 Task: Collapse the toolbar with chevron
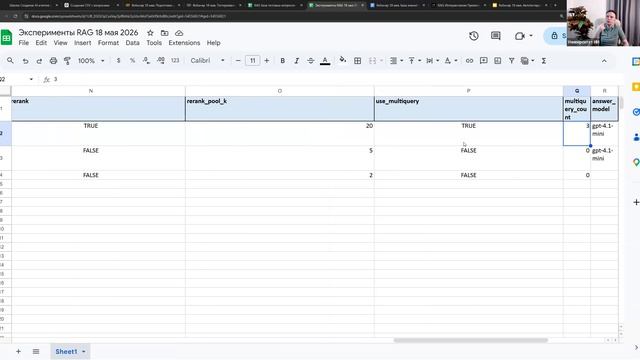604,61
